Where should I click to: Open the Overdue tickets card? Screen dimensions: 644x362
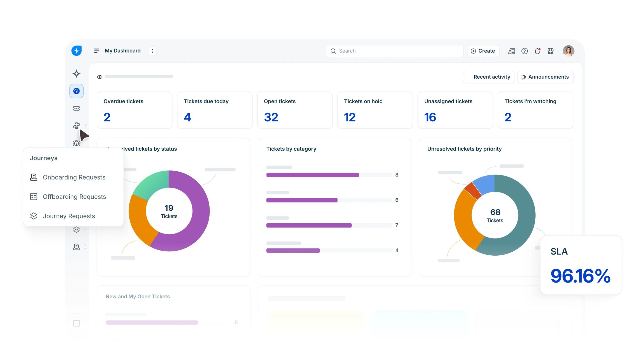tap(135, 110)
